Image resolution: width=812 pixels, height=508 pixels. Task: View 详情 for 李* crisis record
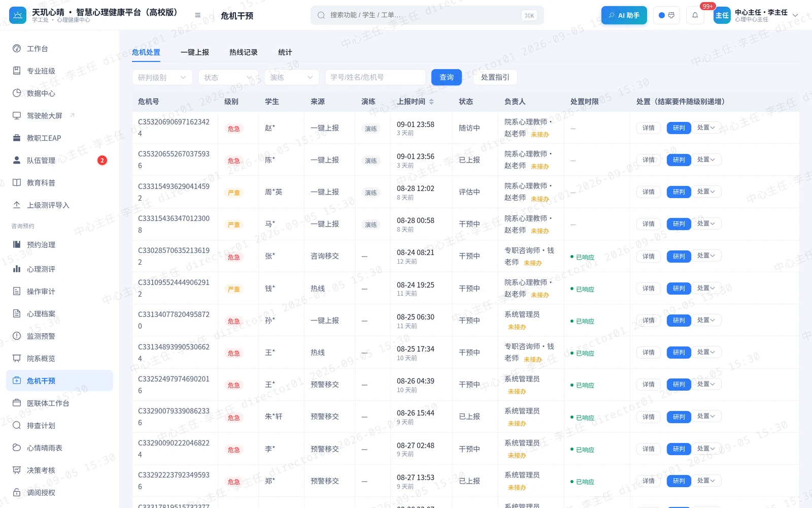(649, 449)
